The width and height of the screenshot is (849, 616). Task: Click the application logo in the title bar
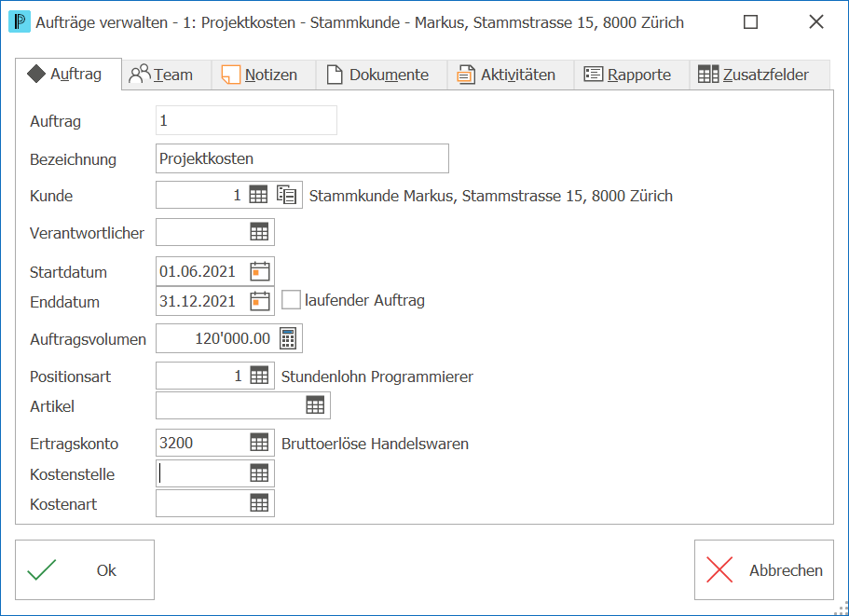coord(20,22)
